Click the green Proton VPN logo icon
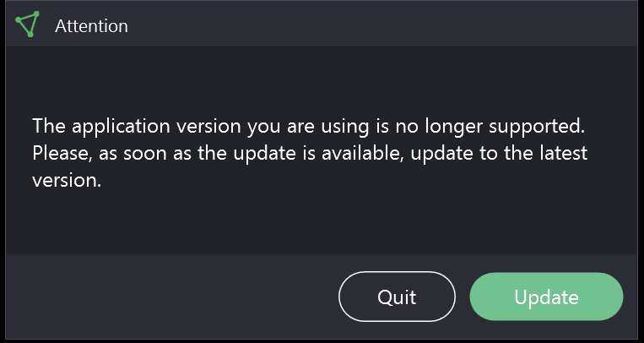Image resolution: width=644 pixels, height=343 pixels. pyautogui.click(x=28, y=24)
